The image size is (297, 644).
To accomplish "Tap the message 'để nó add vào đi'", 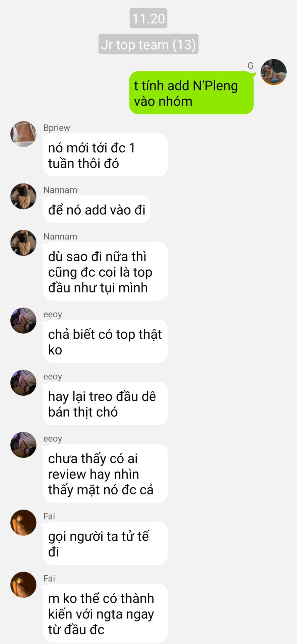I will [x=97, y=209].
